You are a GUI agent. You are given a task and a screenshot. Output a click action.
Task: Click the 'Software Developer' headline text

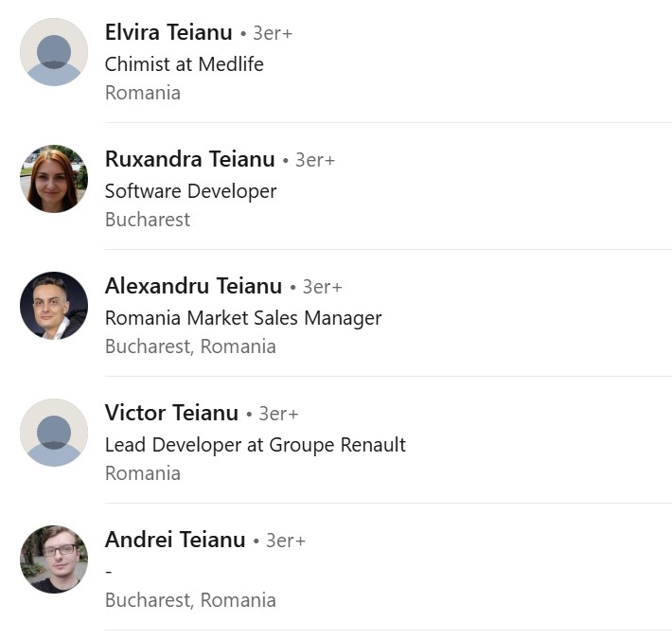pos(190,191)
